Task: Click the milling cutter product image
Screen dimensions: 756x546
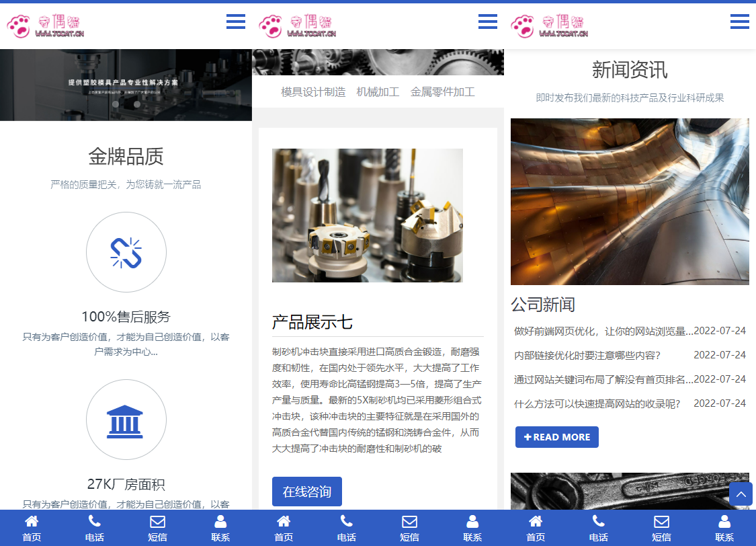Action: point(368,215)
